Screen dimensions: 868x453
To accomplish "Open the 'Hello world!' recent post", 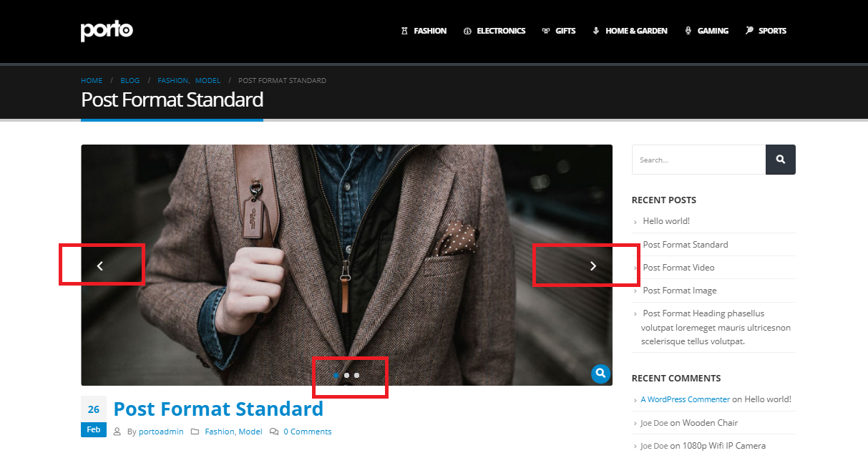I will (666, 221).
